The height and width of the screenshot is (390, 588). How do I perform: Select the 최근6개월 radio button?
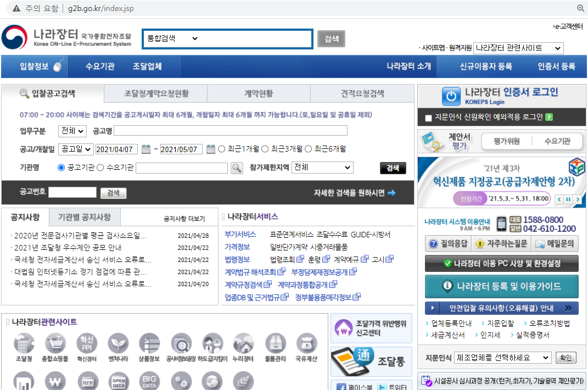[x=308, y=149]
